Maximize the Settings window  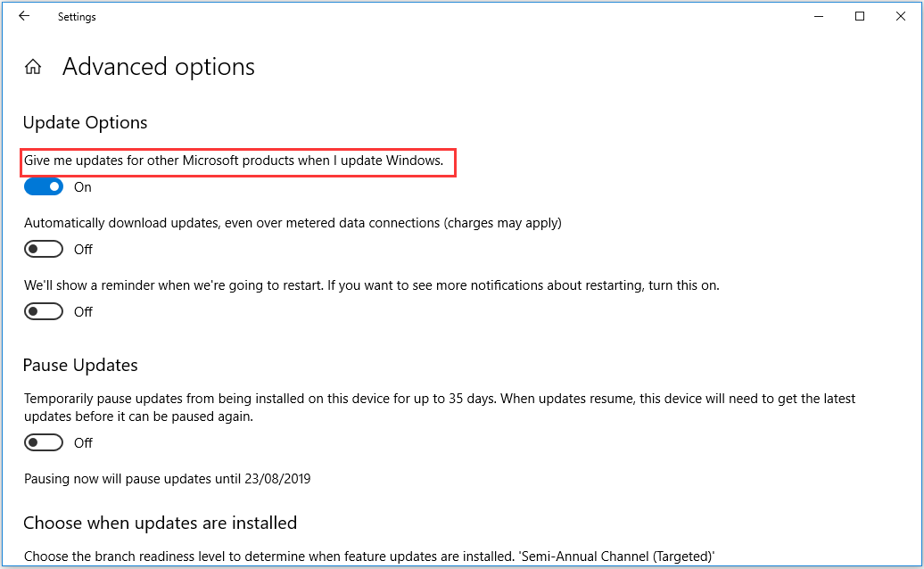[x=860, y=16]
